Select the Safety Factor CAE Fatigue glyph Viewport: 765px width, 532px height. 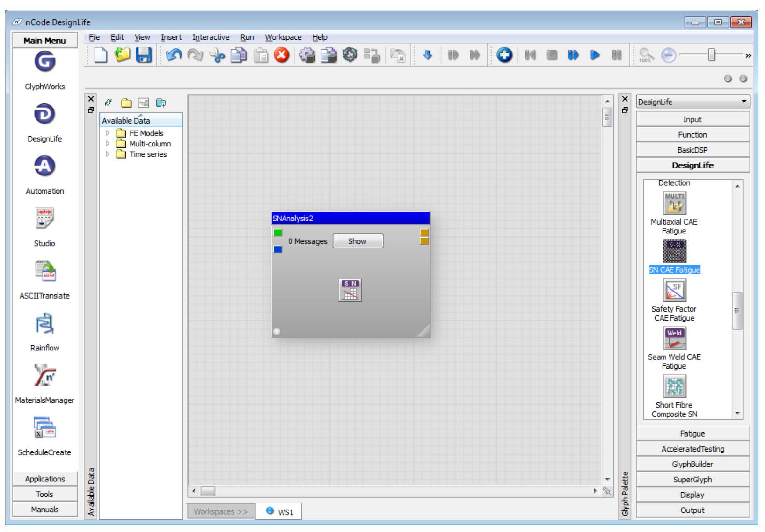(x=674, y=290)
